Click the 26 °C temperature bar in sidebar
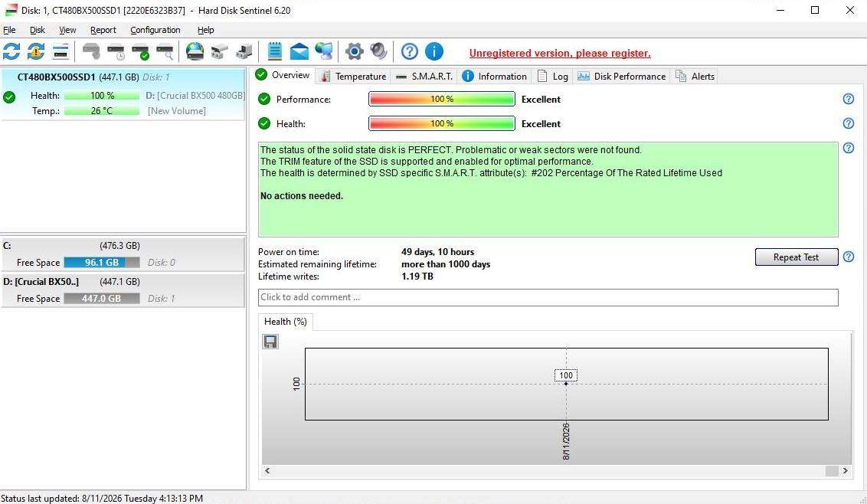The height and width of the screenshot is (504, 867). [x=102, y=110]
